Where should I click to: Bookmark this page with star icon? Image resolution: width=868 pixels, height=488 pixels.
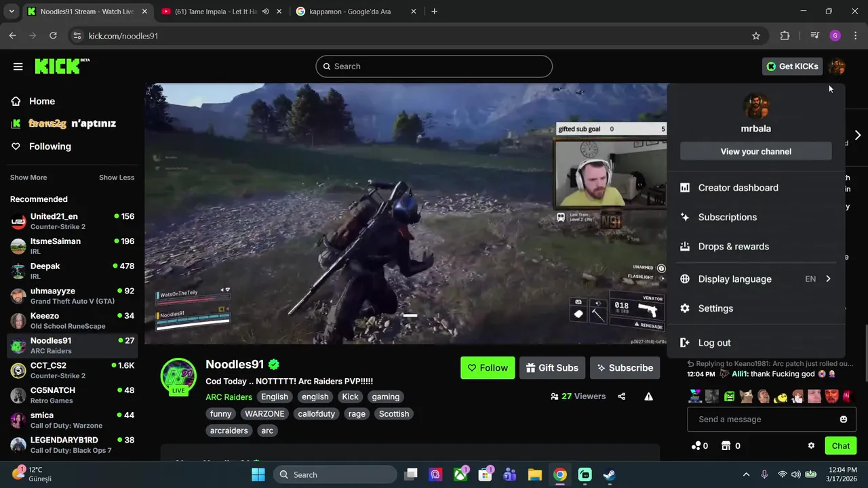(756, 36)
